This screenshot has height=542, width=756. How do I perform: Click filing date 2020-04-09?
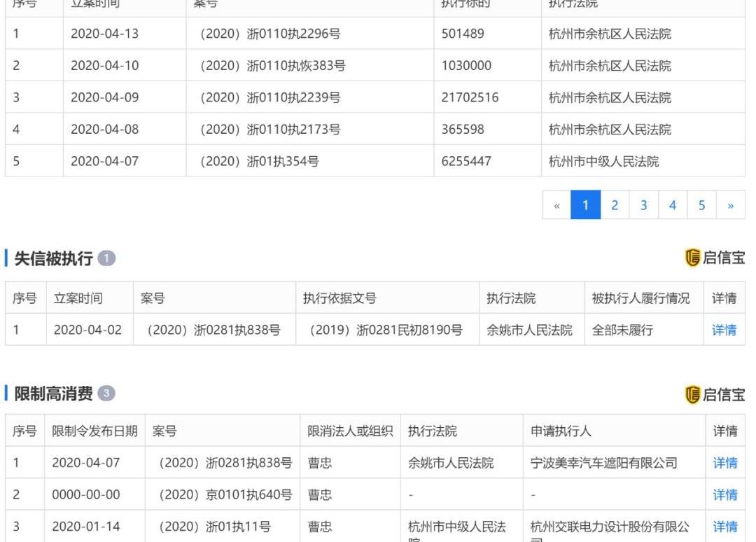click(104, 97)
